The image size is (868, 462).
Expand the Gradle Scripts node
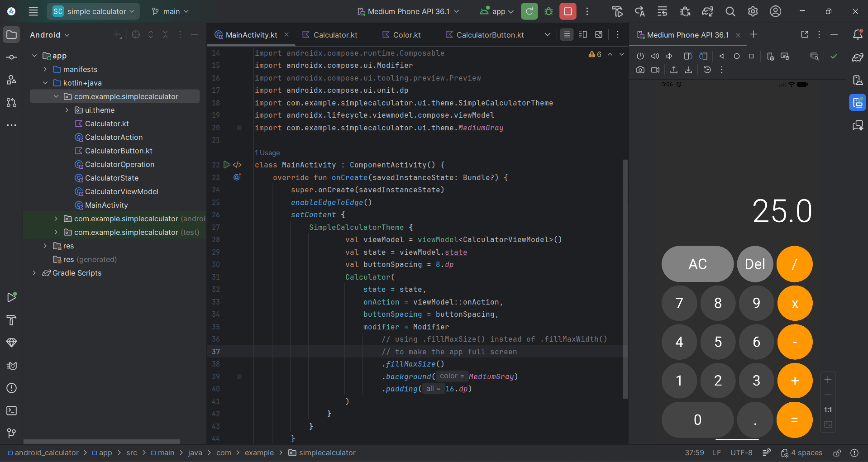pos(34,273)
